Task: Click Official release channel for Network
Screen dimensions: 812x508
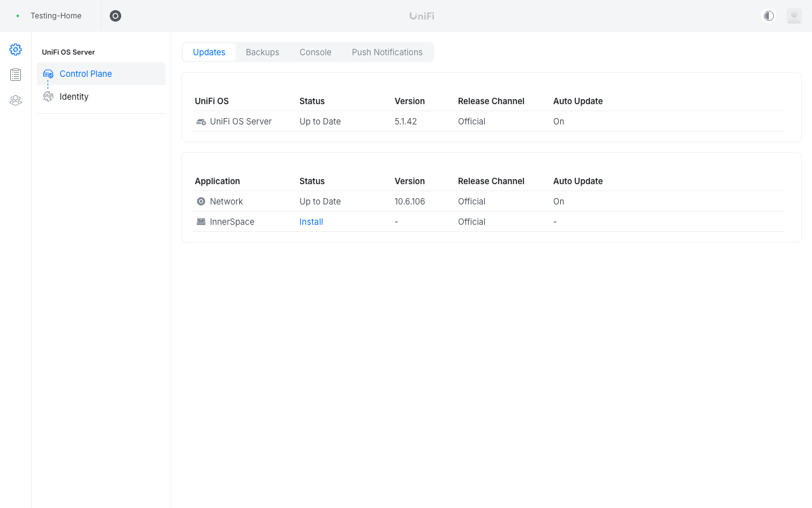Action: pyautogui.click(x=472, y=201)
